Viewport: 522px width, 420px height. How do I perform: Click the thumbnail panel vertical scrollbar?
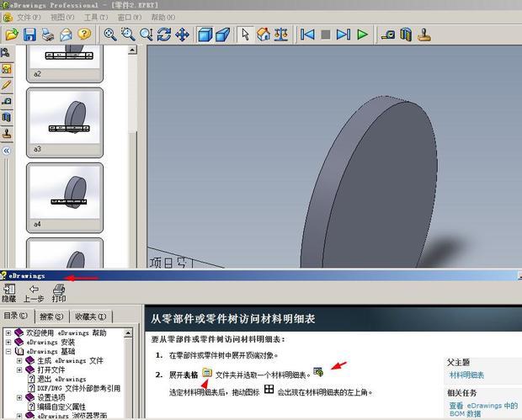click(132, 101)
